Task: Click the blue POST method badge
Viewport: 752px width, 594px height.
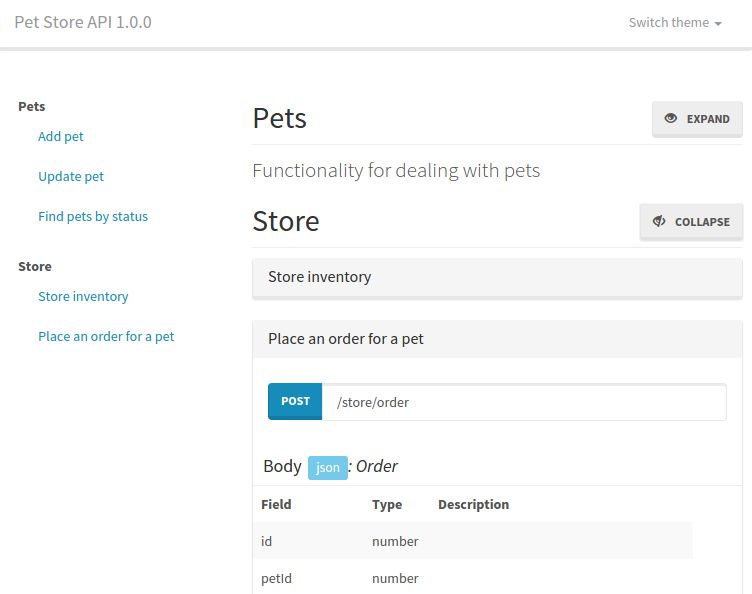Action: click(x=295, y=401)
